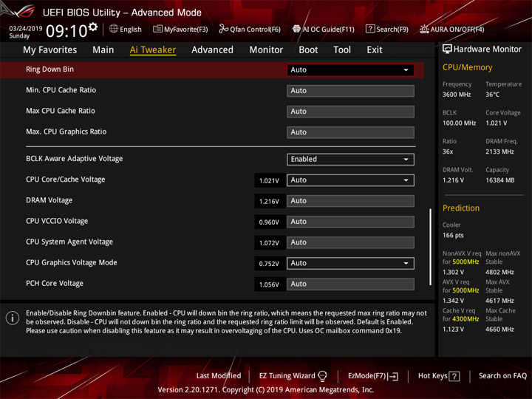
Task: Open Tool tab
Action: [x=342, y=50]
